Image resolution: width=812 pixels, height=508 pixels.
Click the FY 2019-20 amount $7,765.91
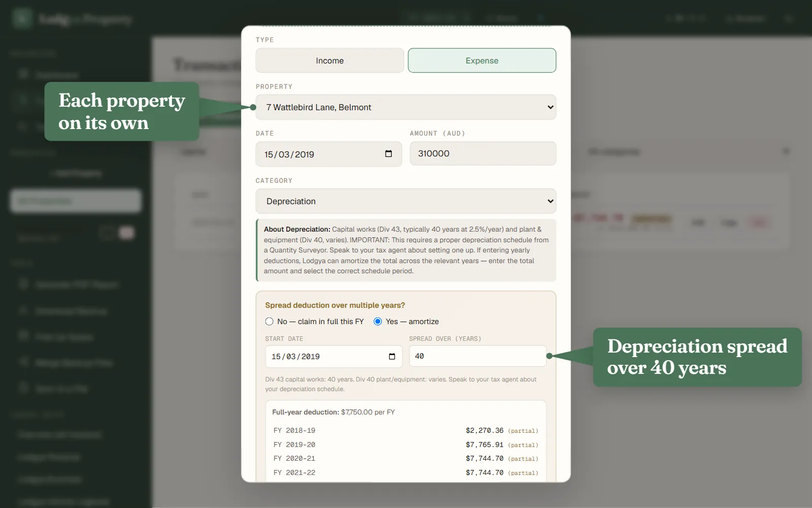coord(485,444)
